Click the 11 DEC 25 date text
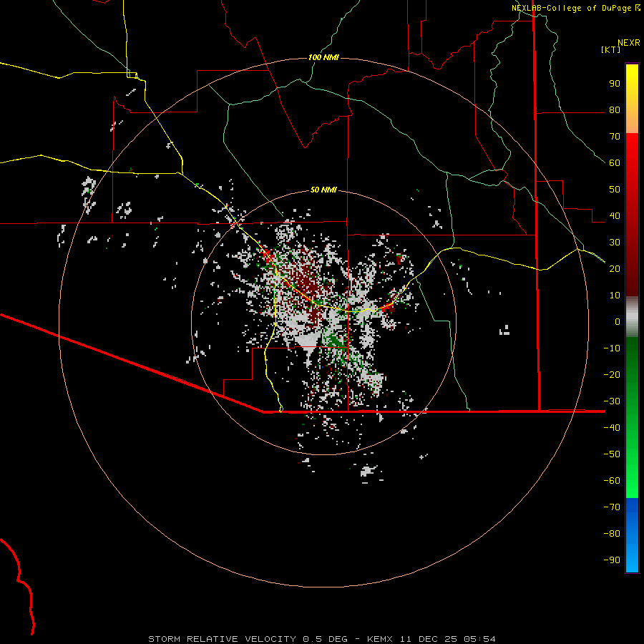The height and width of the screenshot is (644, 644). coord(428,639)
